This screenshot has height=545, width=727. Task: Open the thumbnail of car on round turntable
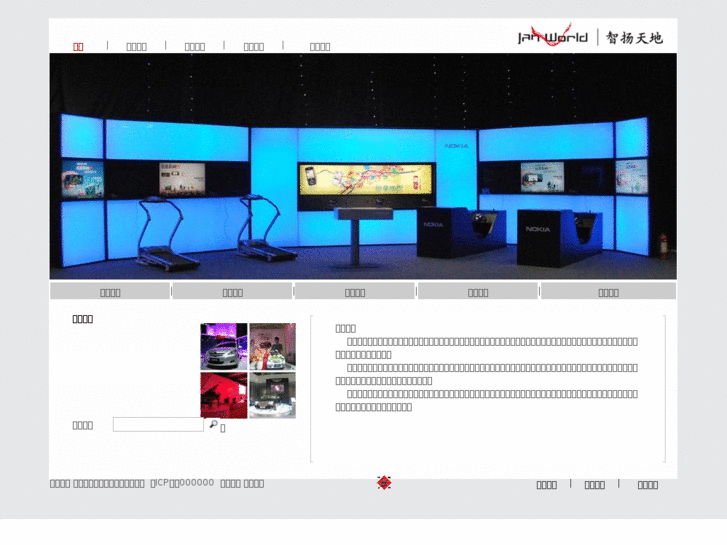pyautogui.click(x=273, y=395)
